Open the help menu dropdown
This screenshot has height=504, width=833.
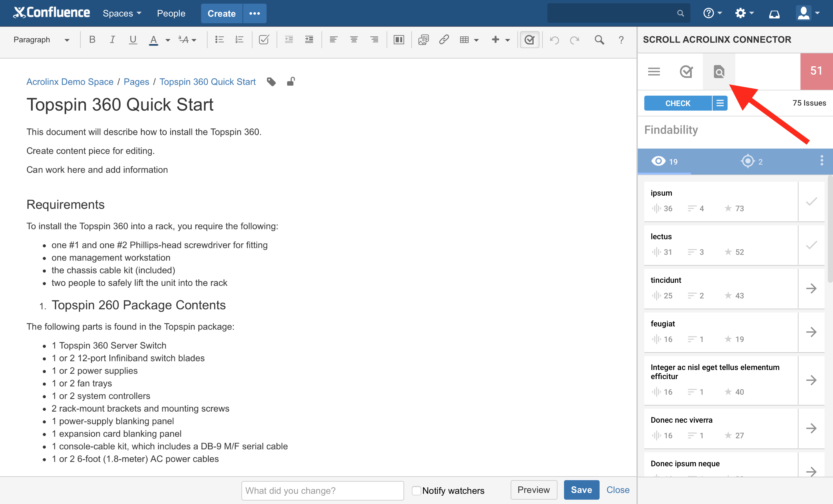(x=712, y=13)
